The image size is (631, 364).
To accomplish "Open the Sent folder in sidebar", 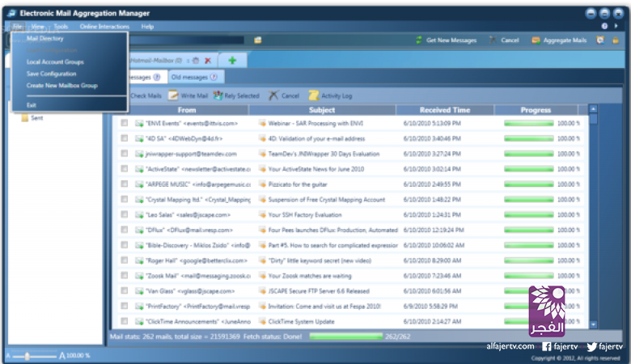I will tap(37, 117).
